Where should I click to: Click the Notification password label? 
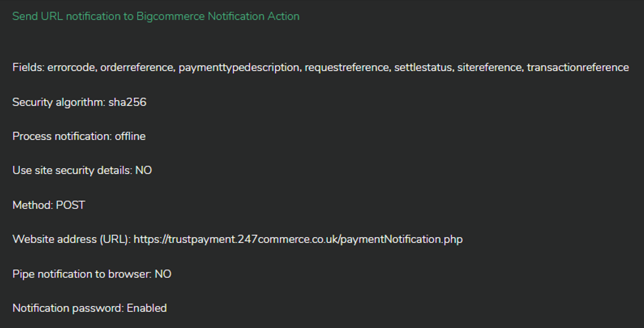click(x=68, y=308)
